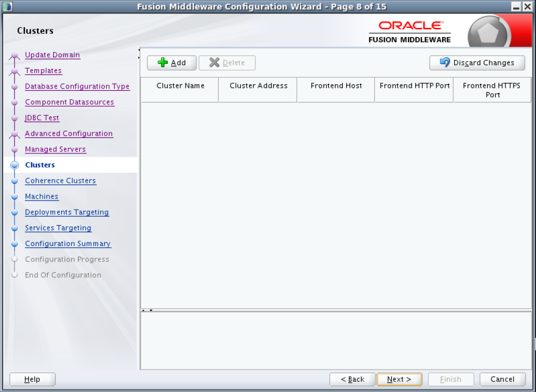Click the Frontend Host column header
Screen dimensions: 536x392
(336, 90)
